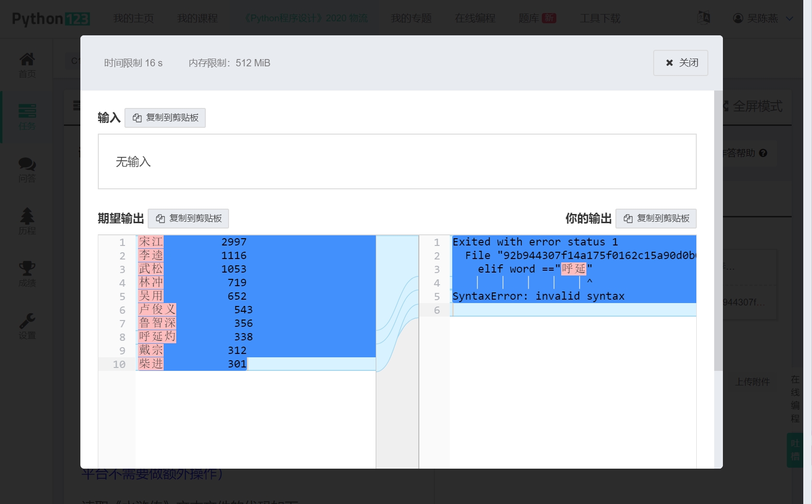This screenshot has height=504, width=812.
Task: Open 题库 in the top navigation
Action: [537, 18]
